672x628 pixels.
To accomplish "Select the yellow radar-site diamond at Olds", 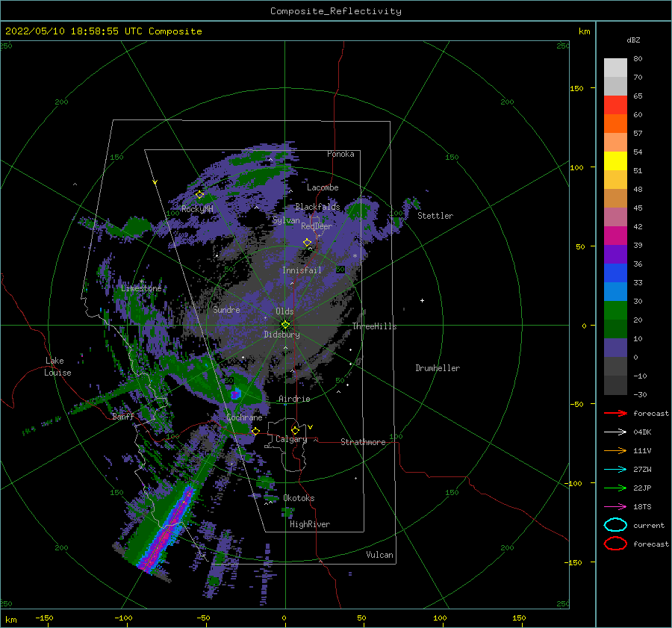I will click(285, 325).
